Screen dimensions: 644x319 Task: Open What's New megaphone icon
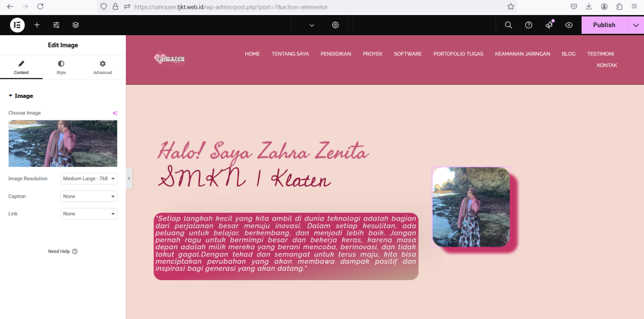(x=549, y=25)
